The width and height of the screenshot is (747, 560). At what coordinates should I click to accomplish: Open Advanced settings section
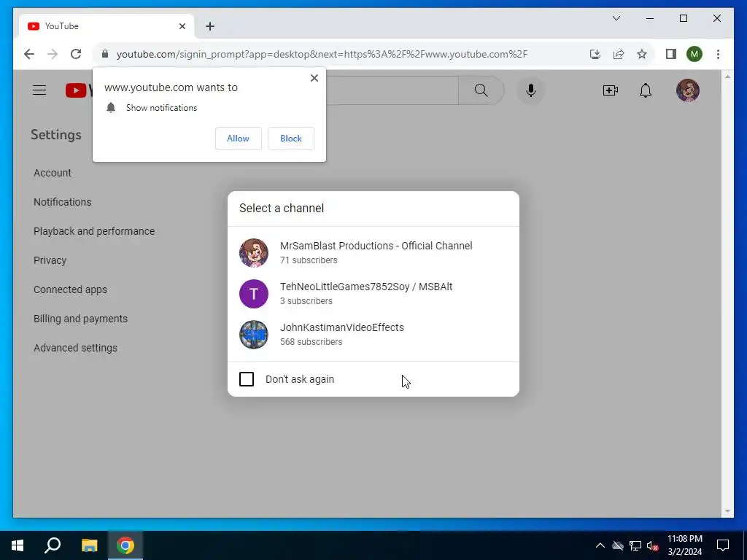click(75, 348)
